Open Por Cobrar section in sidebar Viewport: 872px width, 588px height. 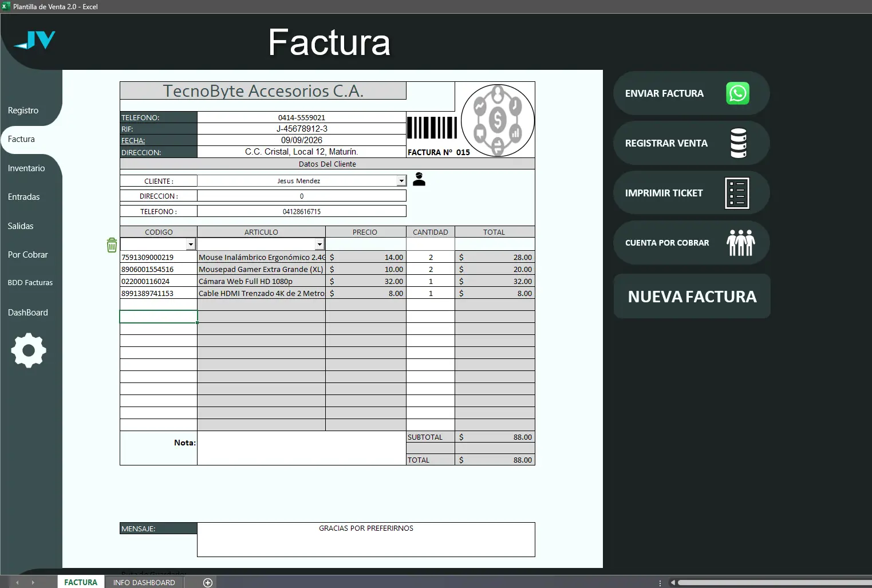(x=28, y=255)
